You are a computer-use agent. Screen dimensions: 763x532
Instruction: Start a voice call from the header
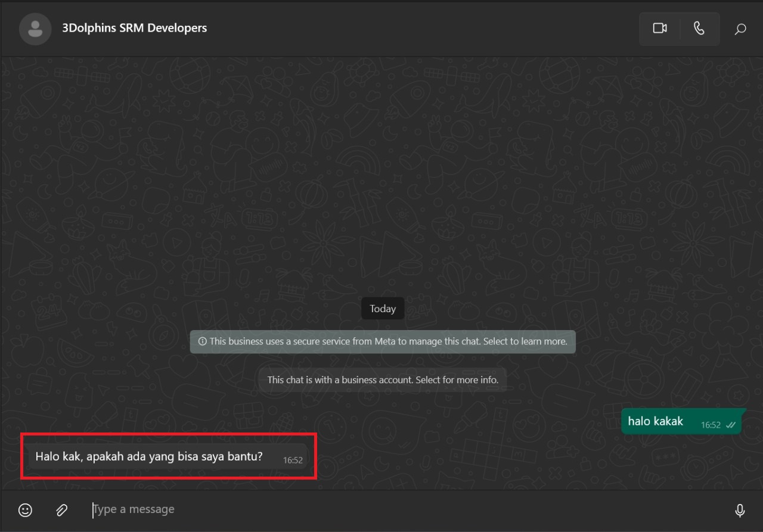point(699,29)
